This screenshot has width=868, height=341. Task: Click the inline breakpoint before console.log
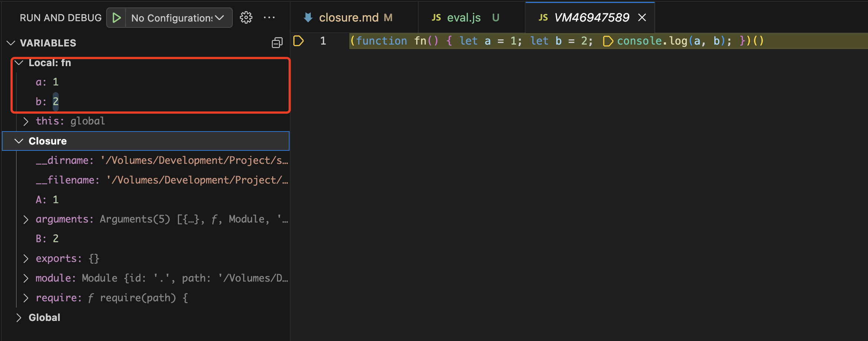coord(608,41)
